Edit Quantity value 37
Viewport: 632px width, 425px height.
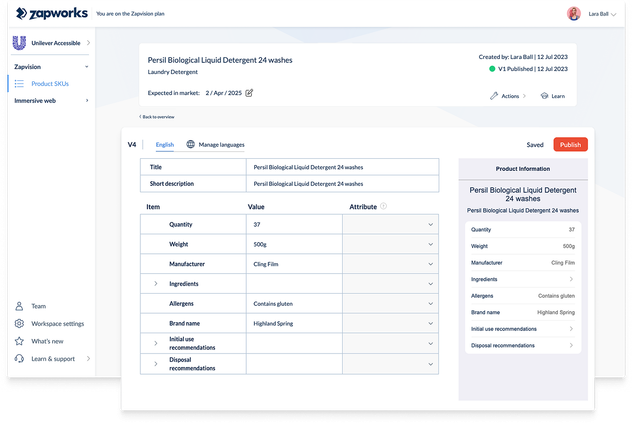point(294,224)
